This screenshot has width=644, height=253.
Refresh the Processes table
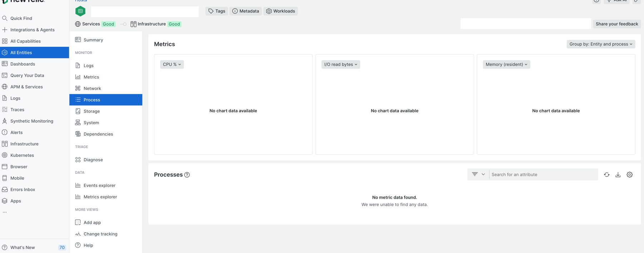click(x=606, y=174)
